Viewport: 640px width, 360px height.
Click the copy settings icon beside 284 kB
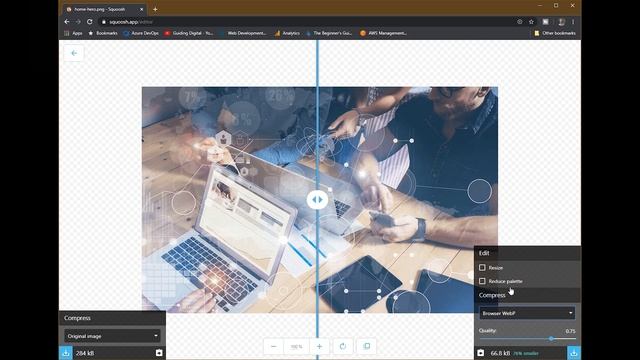point(159,353)
